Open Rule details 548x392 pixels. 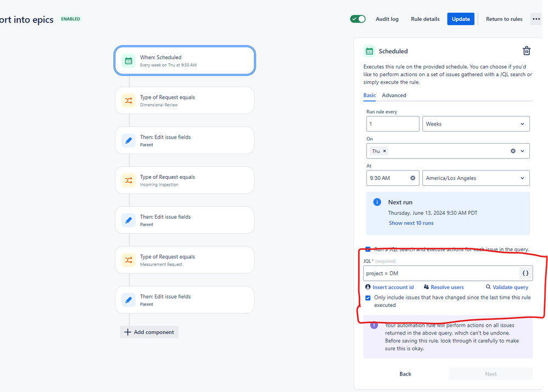point(425,19)
